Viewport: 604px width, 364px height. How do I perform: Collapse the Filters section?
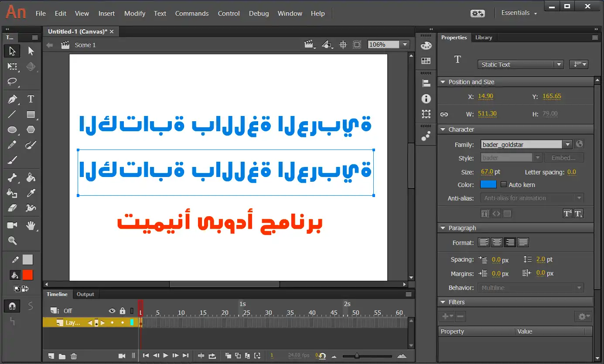coord(443,302)
